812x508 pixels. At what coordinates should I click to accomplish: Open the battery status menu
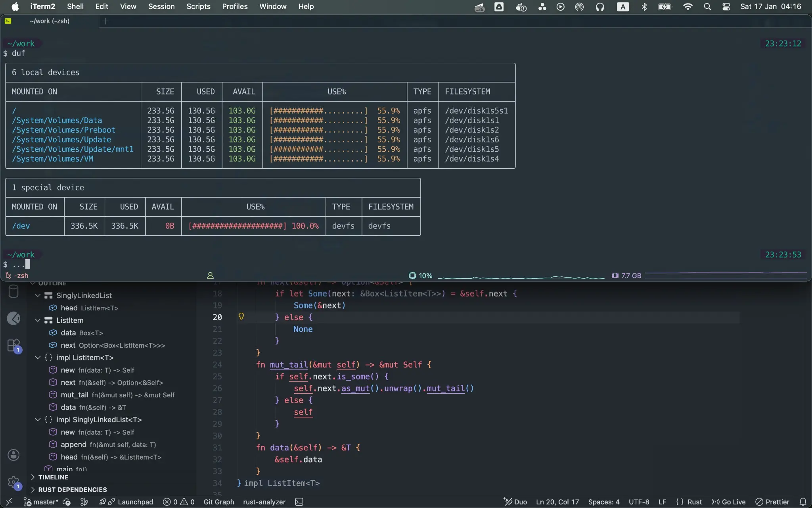(x=665, y=7)
